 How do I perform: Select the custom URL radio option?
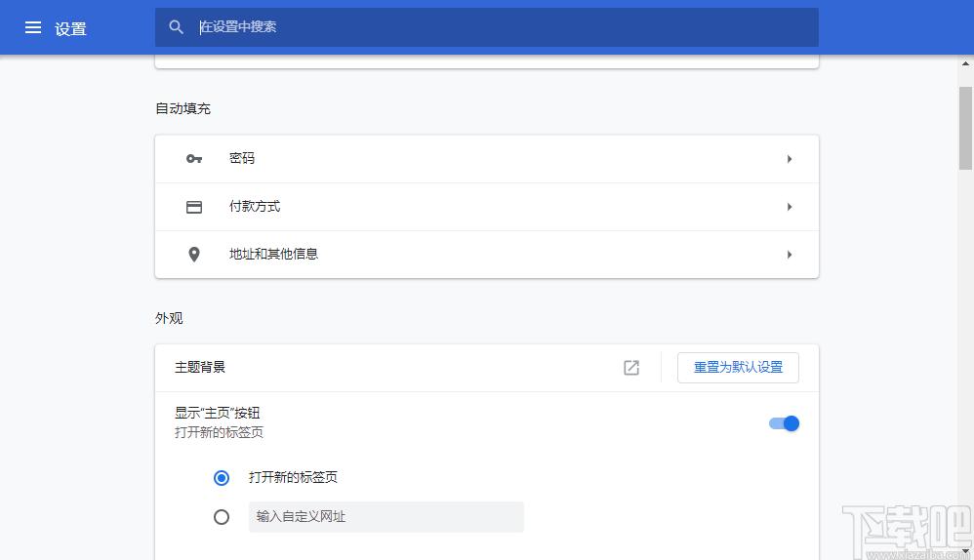pos(222,517)
